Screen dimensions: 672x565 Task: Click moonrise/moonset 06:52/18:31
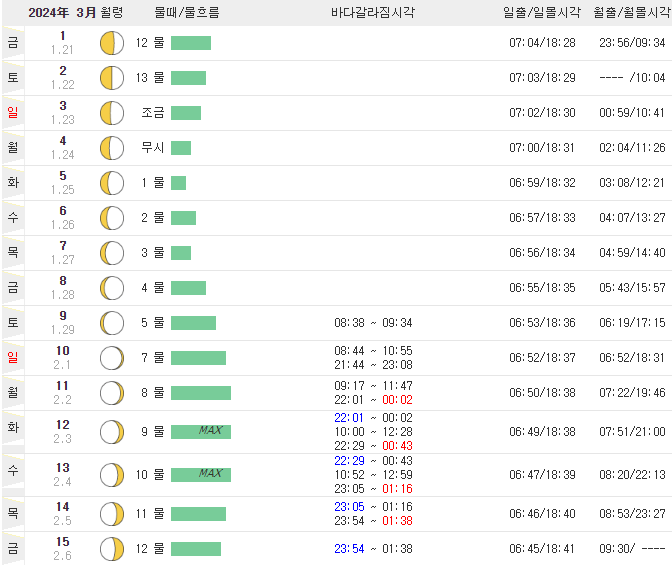click(632, 358)
